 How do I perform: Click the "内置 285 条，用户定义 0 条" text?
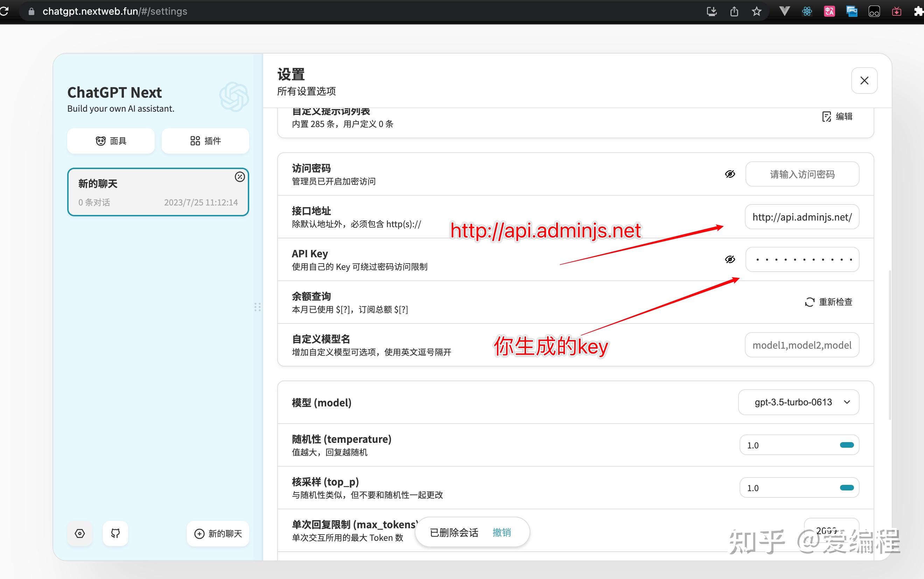click(x=343, y=124)
